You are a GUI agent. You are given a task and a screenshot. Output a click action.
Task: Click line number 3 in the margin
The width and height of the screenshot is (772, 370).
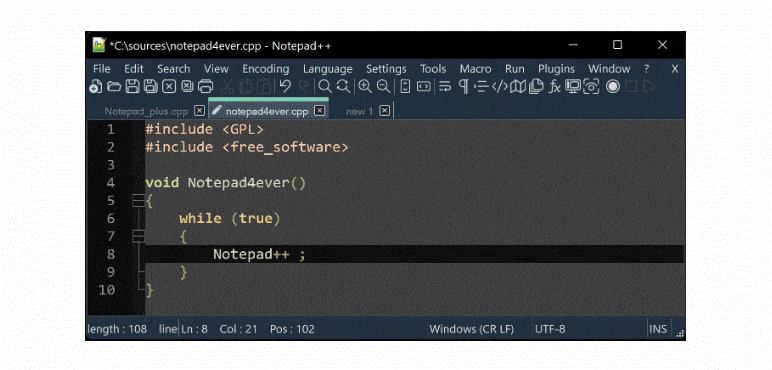tap(110, 165)
